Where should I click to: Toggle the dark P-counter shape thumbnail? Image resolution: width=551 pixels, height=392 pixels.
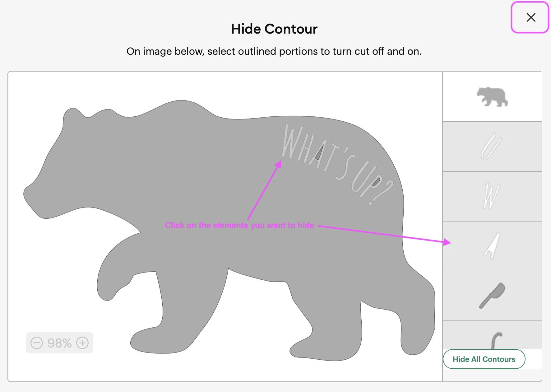[492, 296]
